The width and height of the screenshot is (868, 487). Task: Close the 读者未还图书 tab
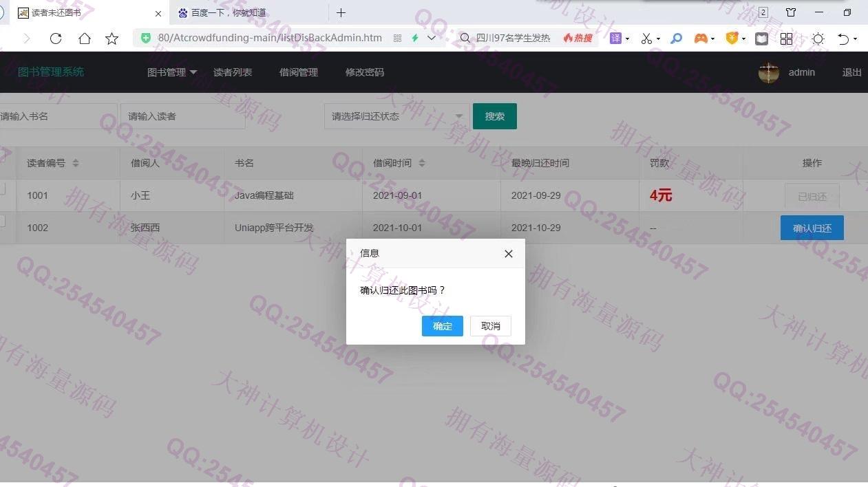click(158, 13)
